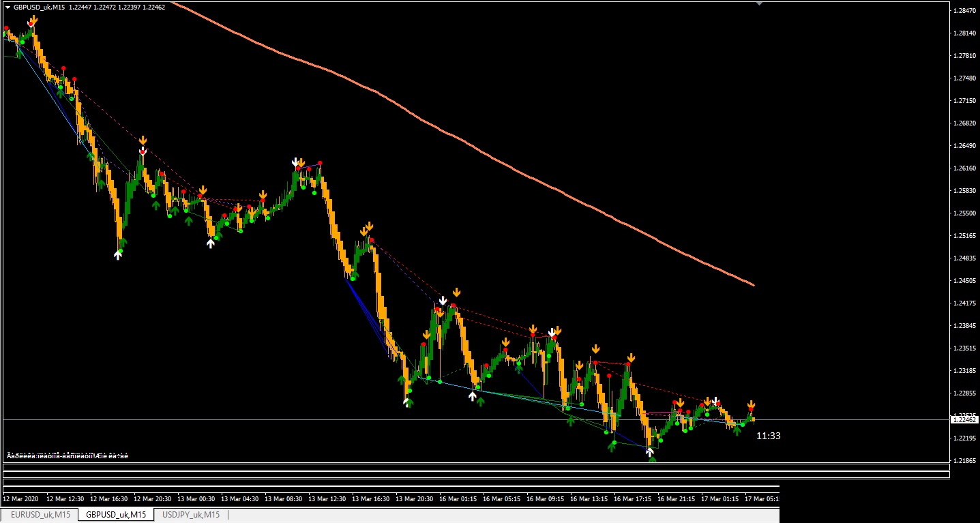The width and height of the screenshot is (980, 523).
Task: Click the chart shift triangle marker at top
Action: (760, 3)
